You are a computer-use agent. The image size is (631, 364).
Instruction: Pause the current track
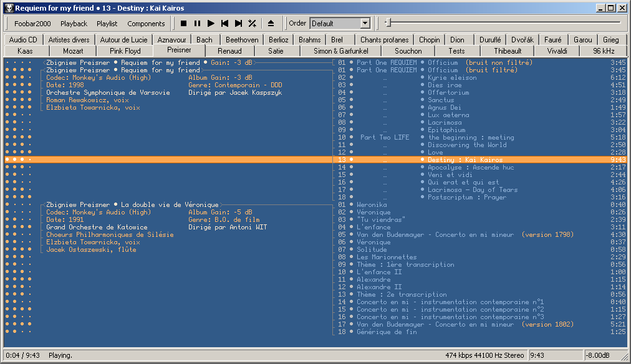tap(197, 24)
